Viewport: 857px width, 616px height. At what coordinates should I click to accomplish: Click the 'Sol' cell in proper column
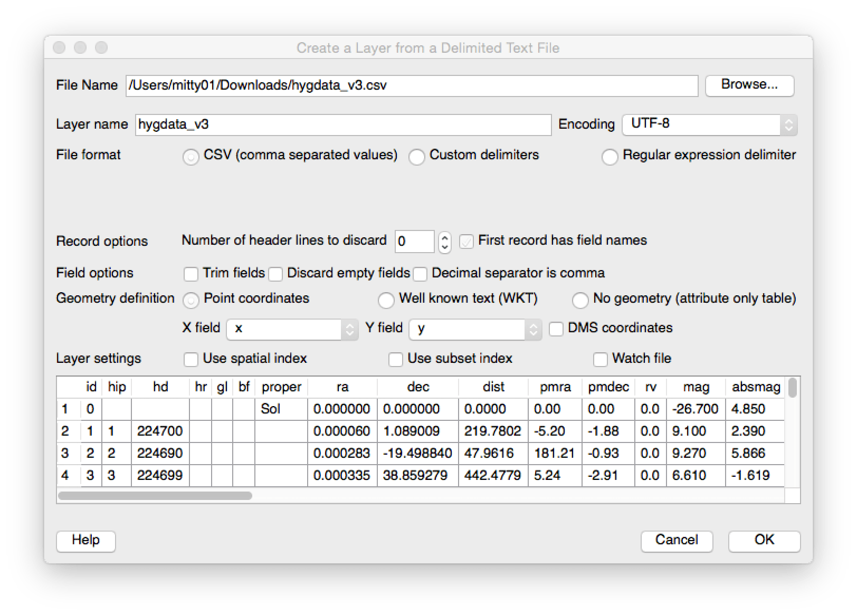(281, 409)
